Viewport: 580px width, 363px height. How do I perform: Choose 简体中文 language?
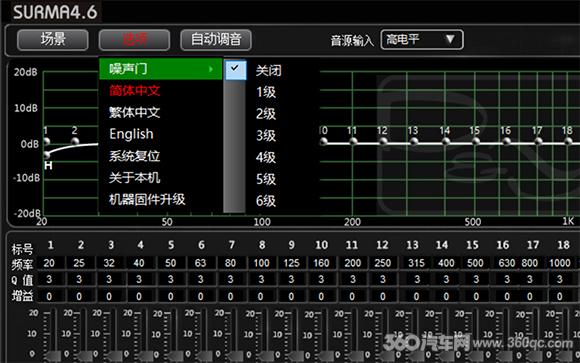[135, 91]
